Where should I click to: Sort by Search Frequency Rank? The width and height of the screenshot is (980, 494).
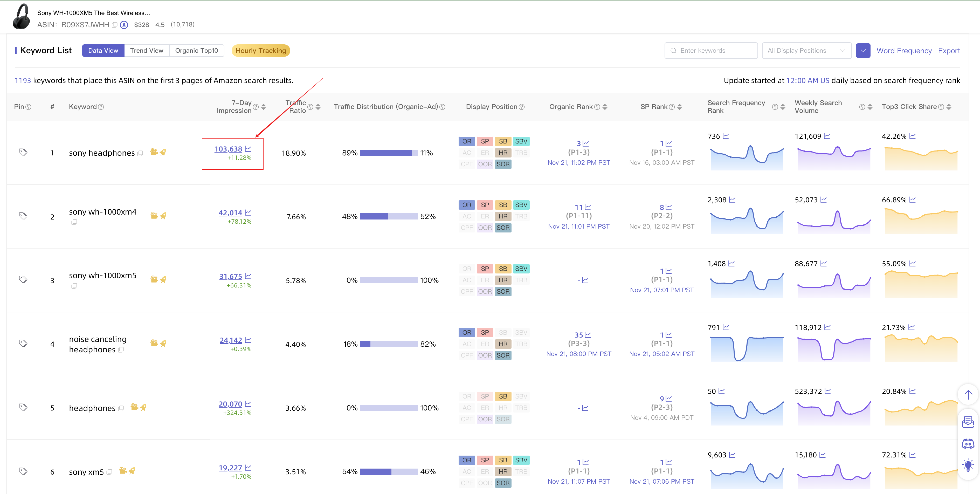tap(783, 107)
